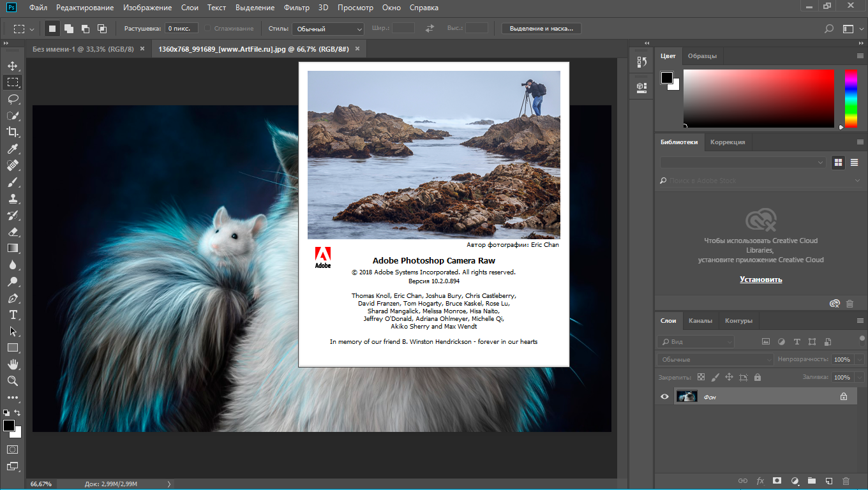Open the Обычные blend mode dropdown
The width and height of the screenshot is (868, 490).
click(x=715, y=360)
